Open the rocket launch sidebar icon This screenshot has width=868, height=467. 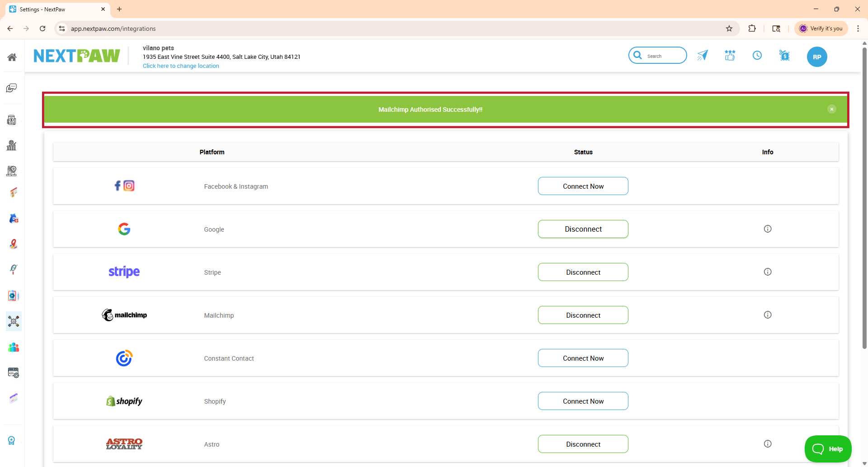[14, 269]
